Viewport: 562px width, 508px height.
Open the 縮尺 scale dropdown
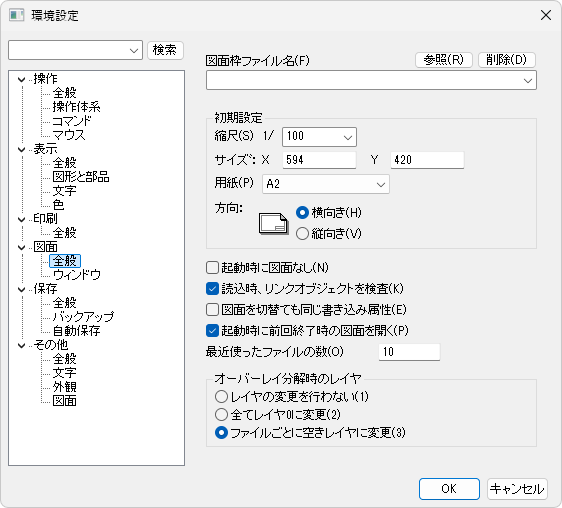coord(319,137)
